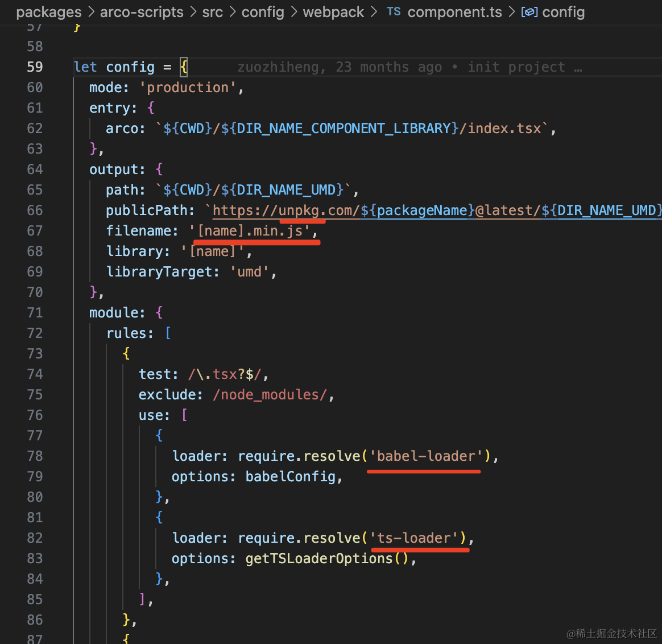Click 'require' on line 78
The image size is (662, 644).
(266, 456)
